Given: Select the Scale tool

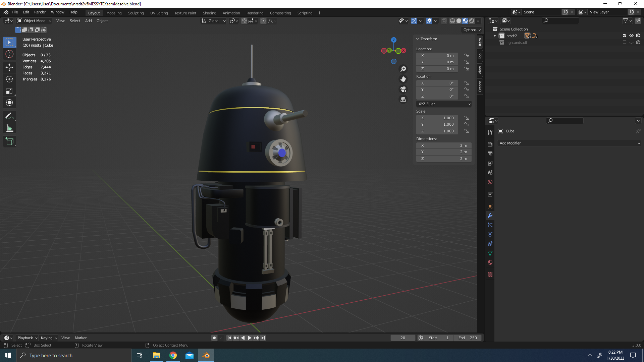Looking at the screenshot, I should [9, 91].
